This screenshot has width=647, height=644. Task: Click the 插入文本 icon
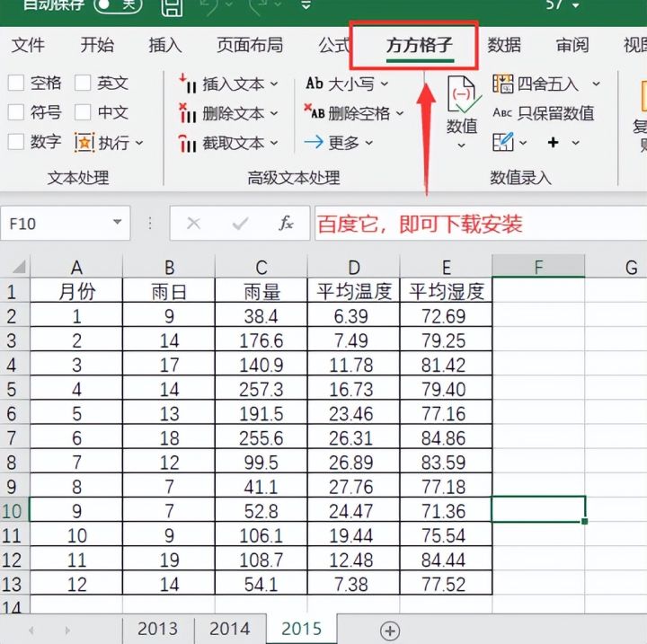[x=188, y=84]
